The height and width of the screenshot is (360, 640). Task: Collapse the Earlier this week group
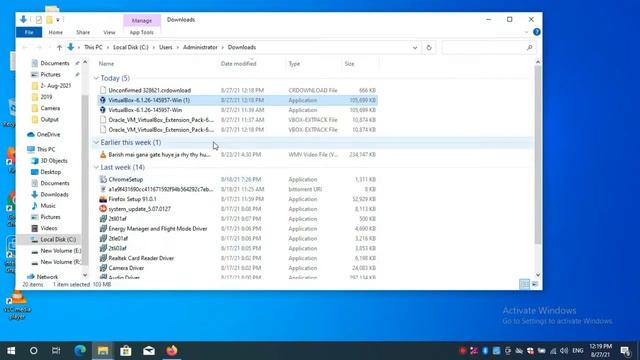tap(96, 142)
